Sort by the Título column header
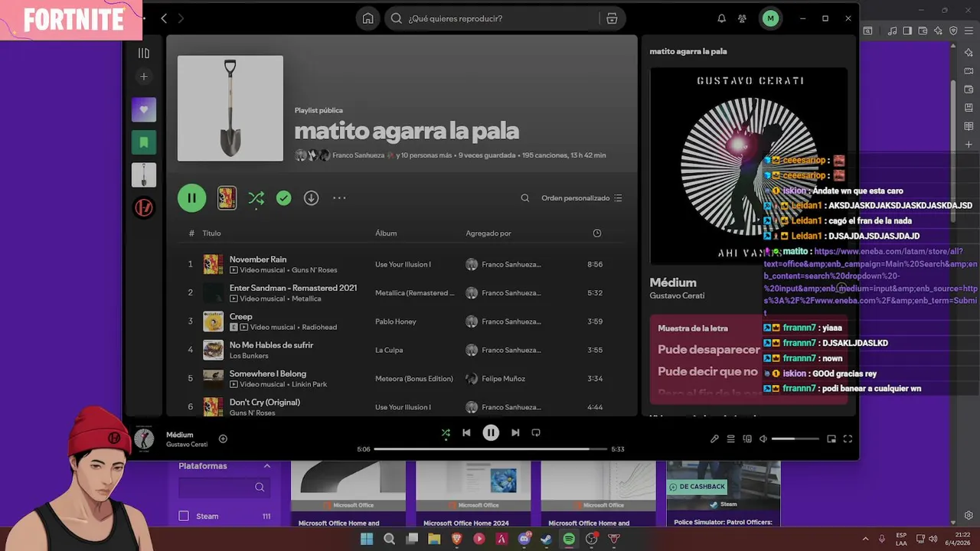Viewport: 980px width, 551px height. 211,233
